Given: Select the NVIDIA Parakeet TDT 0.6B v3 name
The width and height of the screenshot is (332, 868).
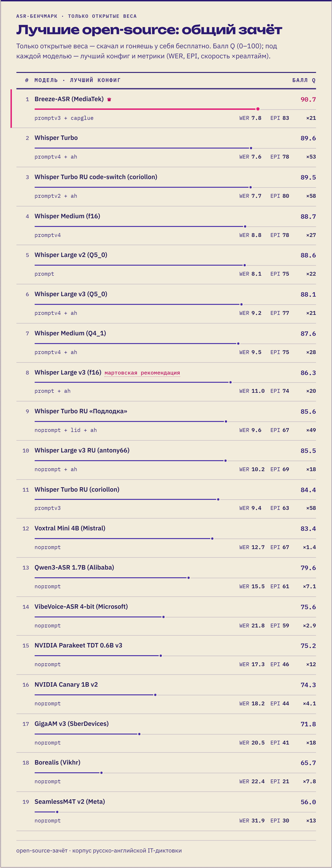Looking at the screenshot, I should click(x=78, y=645).
